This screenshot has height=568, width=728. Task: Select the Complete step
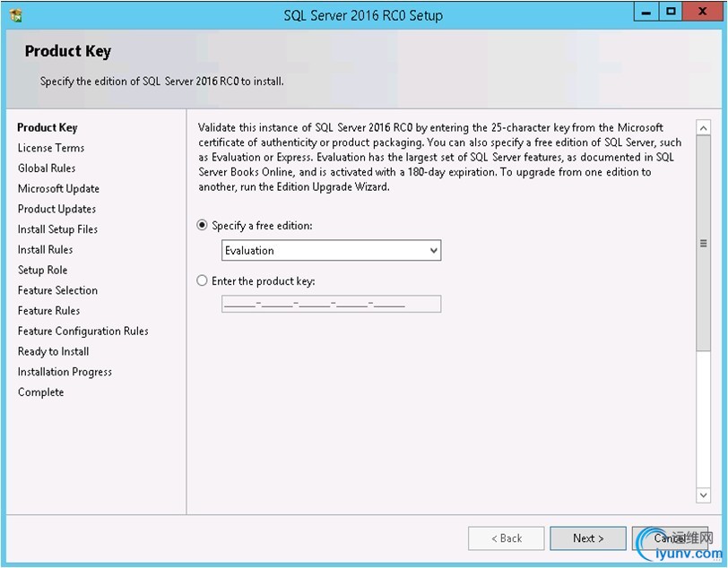(41, 392)
